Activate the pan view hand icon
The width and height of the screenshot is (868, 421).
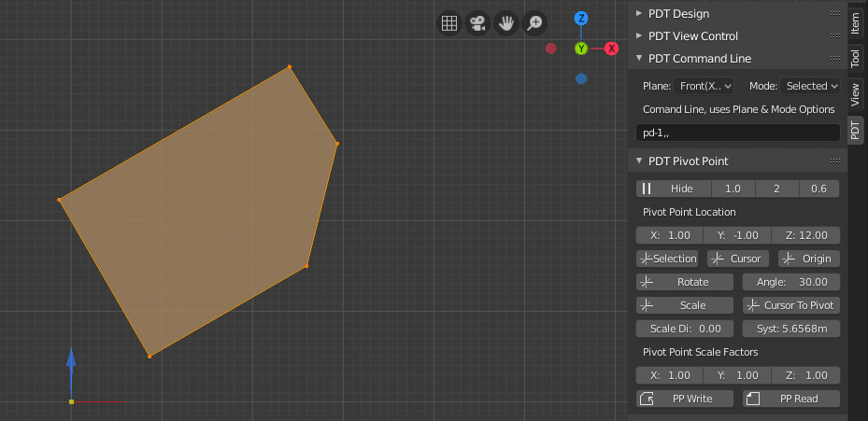(506, 23)
